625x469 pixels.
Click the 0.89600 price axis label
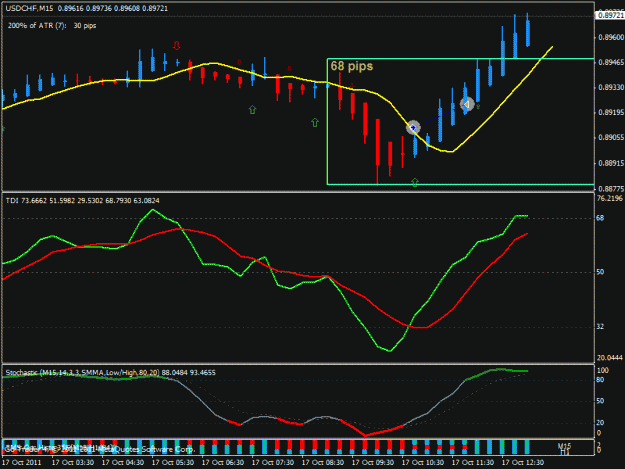(611, 37)
